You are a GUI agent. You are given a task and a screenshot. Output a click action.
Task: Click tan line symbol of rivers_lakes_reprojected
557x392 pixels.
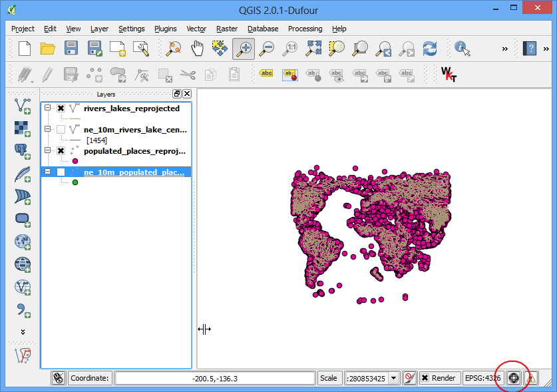75,118
